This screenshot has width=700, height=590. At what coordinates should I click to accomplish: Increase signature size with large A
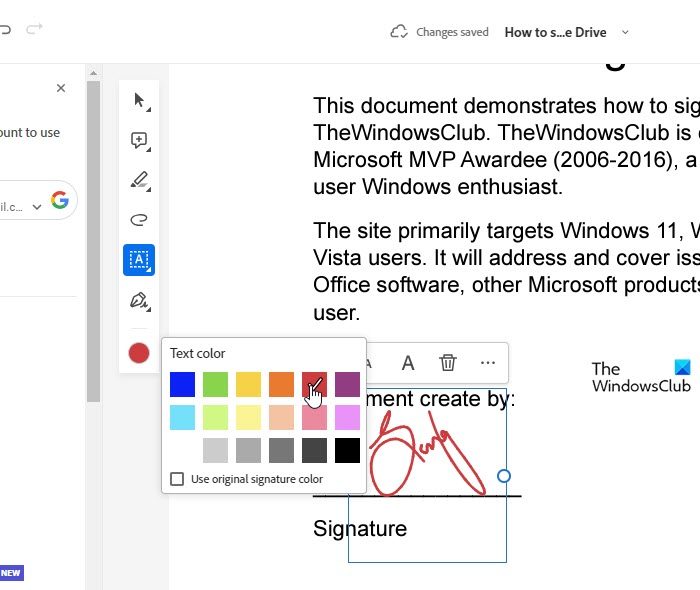click(x=408, y=363)
